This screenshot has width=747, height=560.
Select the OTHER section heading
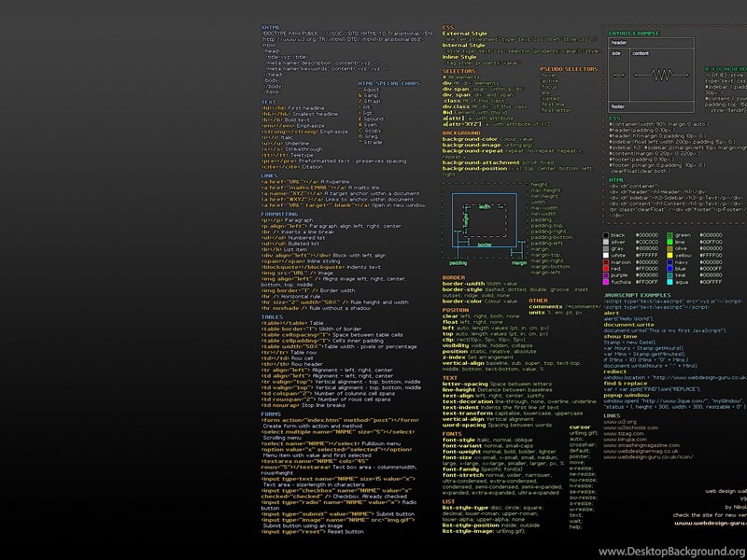pos(539,301)
